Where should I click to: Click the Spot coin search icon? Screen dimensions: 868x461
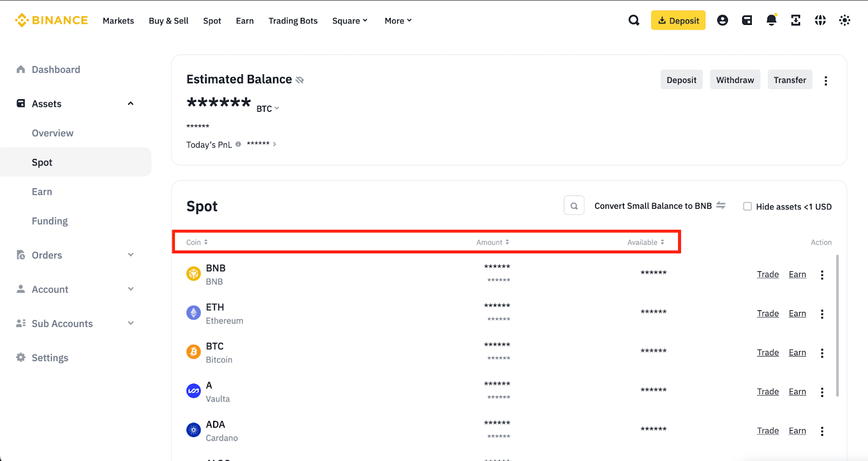(574, 206)
